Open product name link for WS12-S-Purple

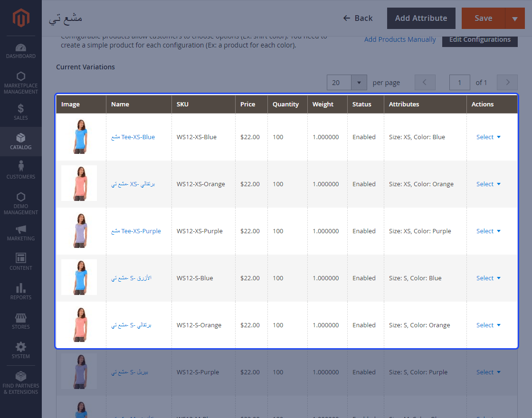pyautogui.click(x=130, y=372)
